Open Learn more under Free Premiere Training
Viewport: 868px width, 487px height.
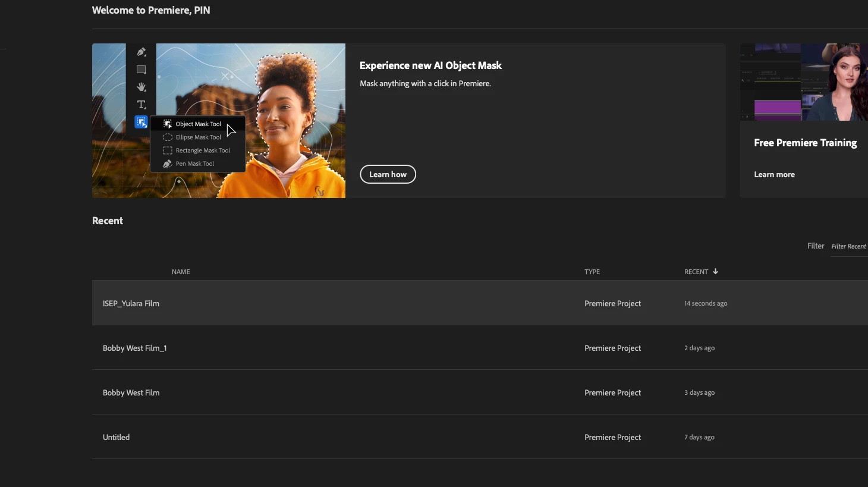tap(774, 174)
